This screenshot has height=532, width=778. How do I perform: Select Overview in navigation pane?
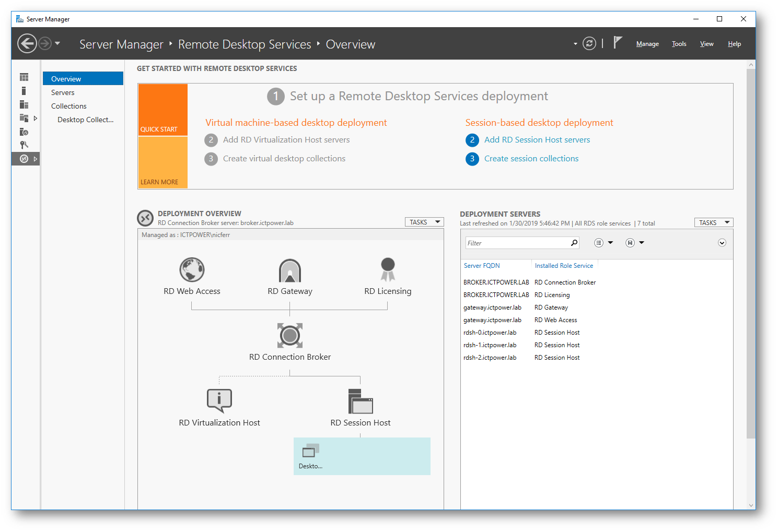tap(83, 78)
